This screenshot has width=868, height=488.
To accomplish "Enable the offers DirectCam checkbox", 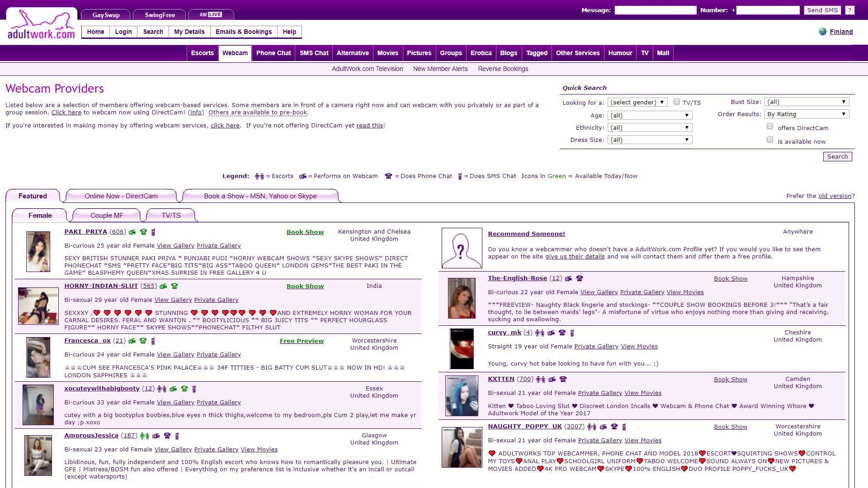I will click(769, 127).
